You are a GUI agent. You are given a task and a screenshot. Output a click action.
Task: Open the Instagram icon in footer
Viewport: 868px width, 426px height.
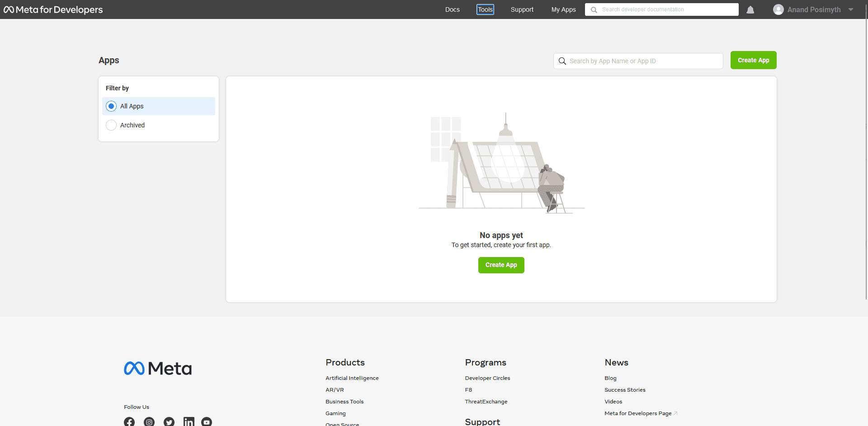[x=149, y=421]
